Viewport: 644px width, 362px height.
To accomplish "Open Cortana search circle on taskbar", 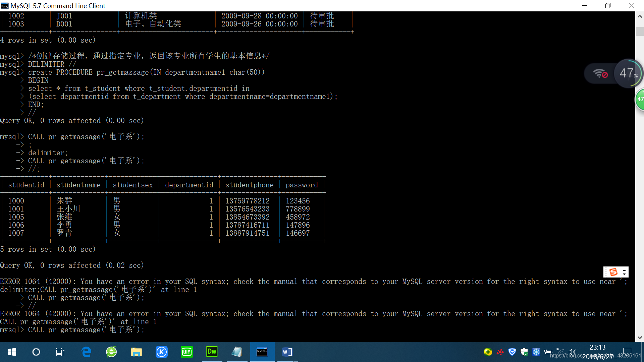I will pyautogui.click(x=36, y=352).
